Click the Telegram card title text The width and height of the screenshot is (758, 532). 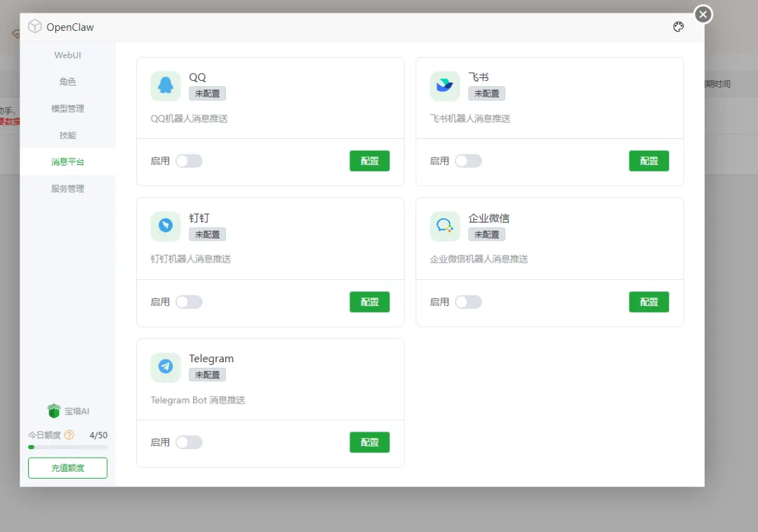point(211,359)
